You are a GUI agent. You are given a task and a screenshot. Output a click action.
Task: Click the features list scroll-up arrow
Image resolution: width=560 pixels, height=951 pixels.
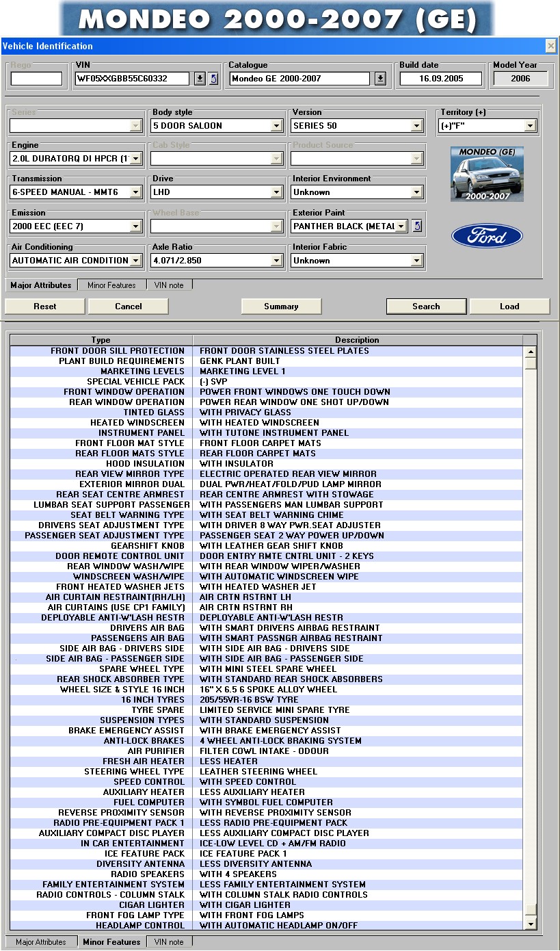coord(530,352)
